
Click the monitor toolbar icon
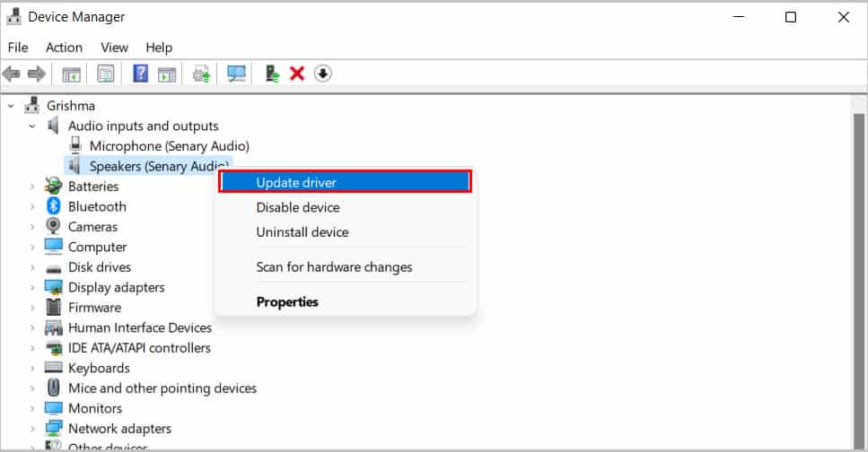click(236, 74)
